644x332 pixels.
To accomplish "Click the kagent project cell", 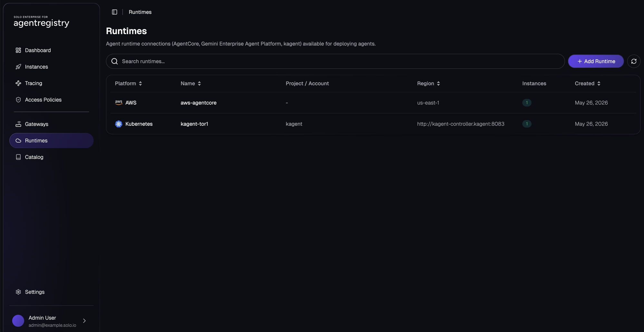I will click(294, 124).
